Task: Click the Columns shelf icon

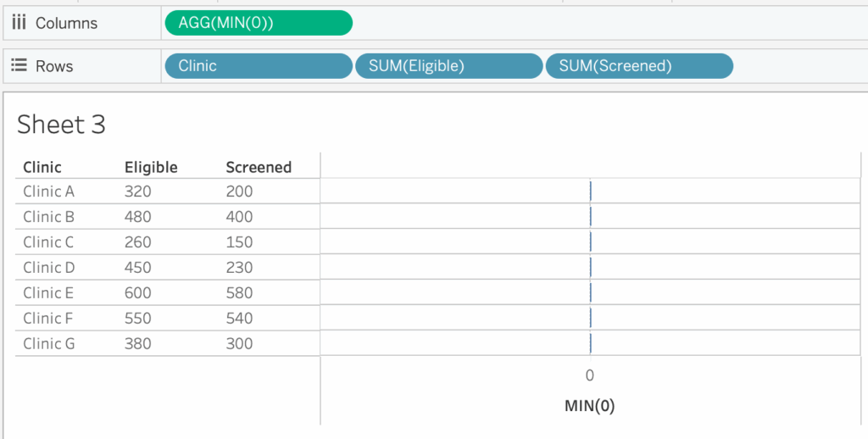Action: pyautogui.click(x=19, y=23)
